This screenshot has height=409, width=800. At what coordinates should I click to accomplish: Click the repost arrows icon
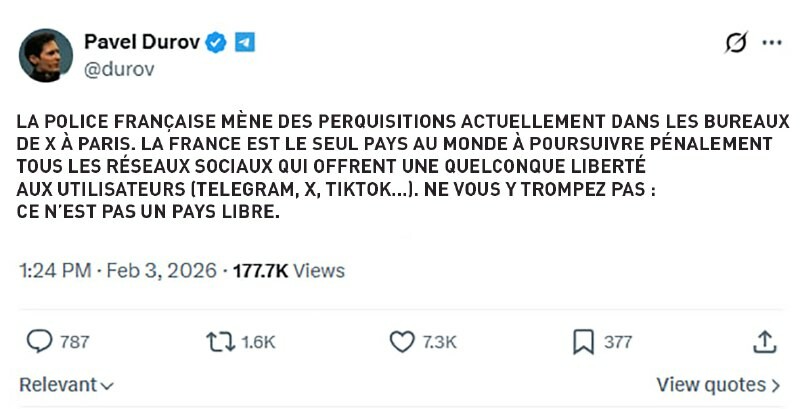219,342
